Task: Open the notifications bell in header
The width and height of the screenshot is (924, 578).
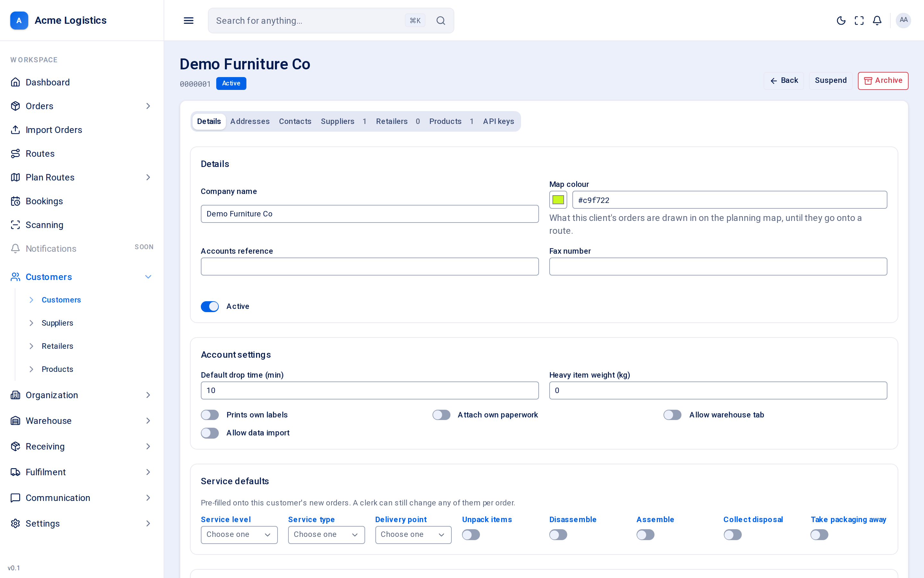Action: click(x=877, y=21)
